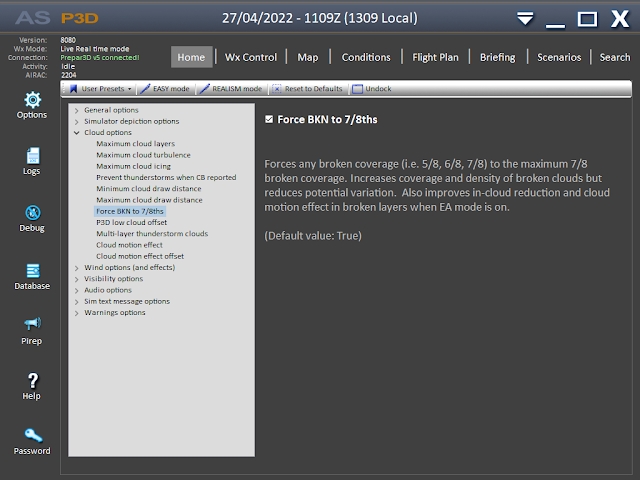
Task: Expand the General options tree node
Action: coord(77,110)
